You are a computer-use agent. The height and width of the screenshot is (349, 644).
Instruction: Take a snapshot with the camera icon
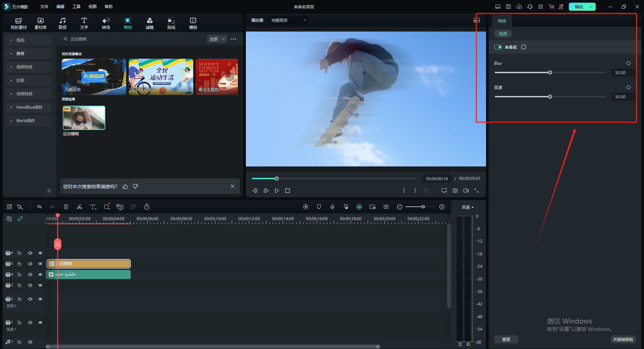coord(455,191)
